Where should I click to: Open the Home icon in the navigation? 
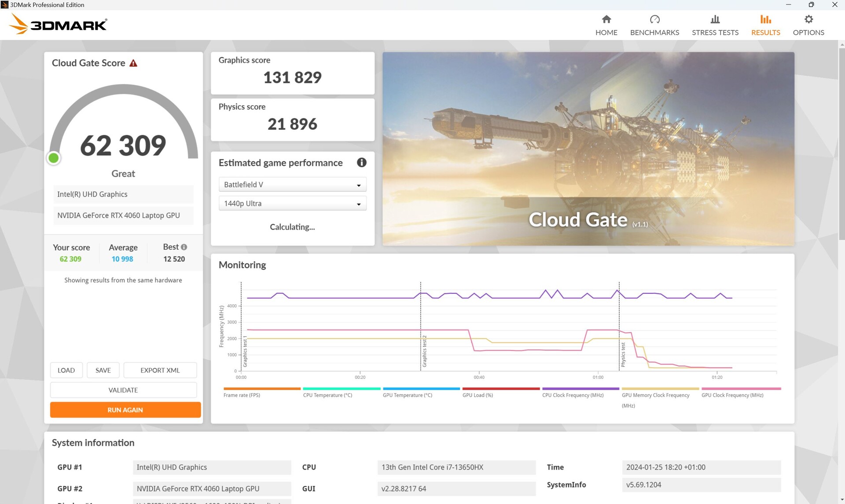point(606,19)
